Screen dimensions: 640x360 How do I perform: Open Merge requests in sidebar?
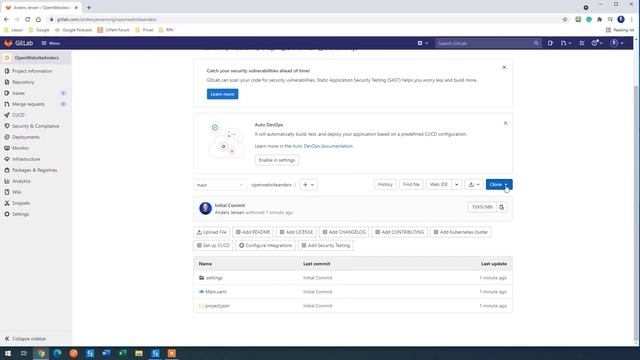click(28, 104)
